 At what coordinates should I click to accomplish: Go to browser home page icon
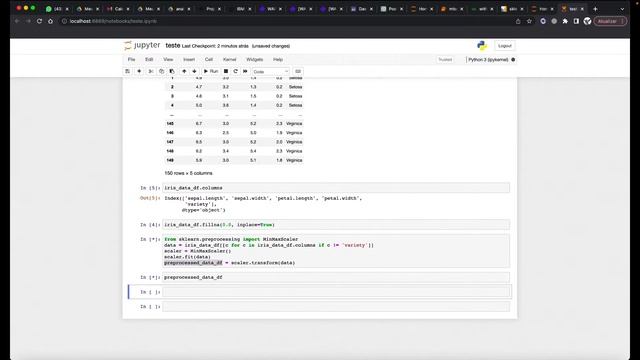pos(51,21)
